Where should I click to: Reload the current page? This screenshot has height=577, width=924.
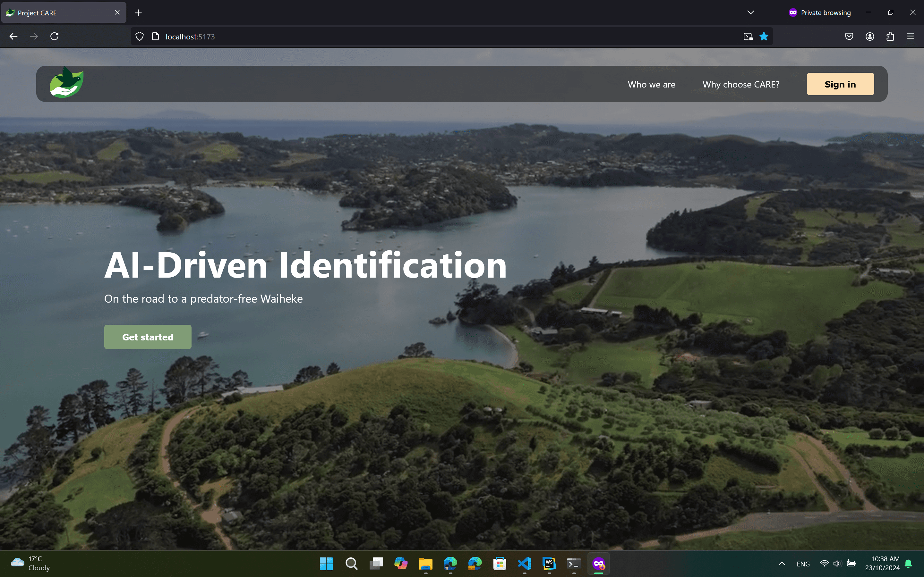pos(55,37)
